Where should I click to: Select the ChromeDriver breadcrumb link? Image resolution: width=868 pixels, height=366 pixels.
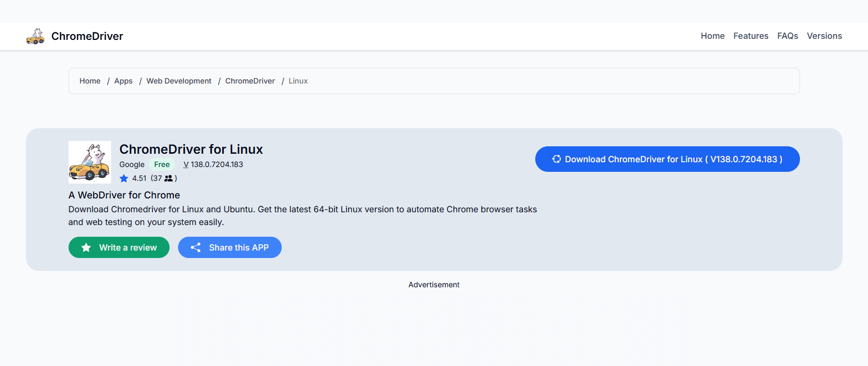point(250,81)
